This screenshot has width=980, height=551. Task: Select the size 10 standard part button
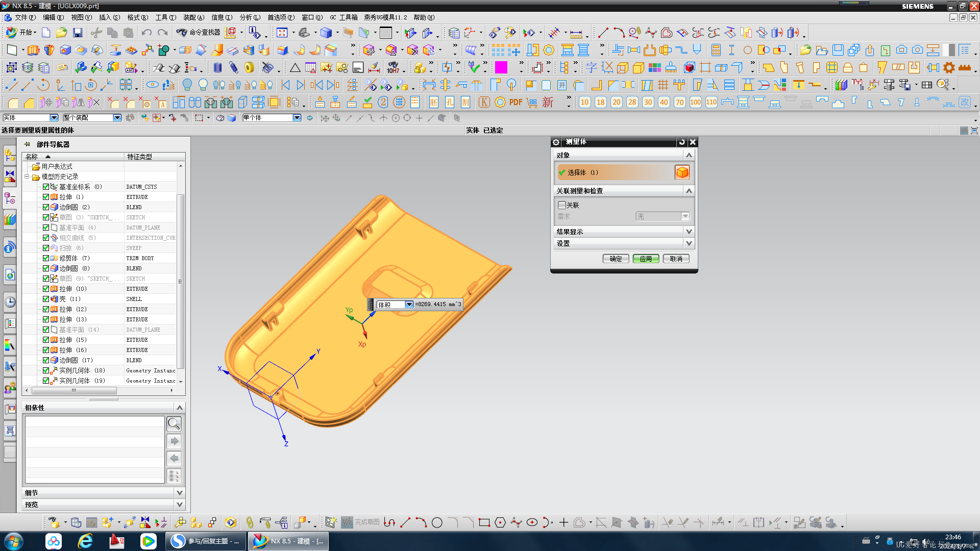click(585, 102)
